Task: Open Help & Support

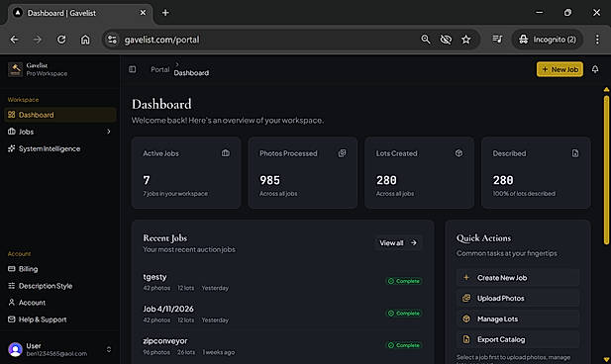Action: click(x=60, y=319)
